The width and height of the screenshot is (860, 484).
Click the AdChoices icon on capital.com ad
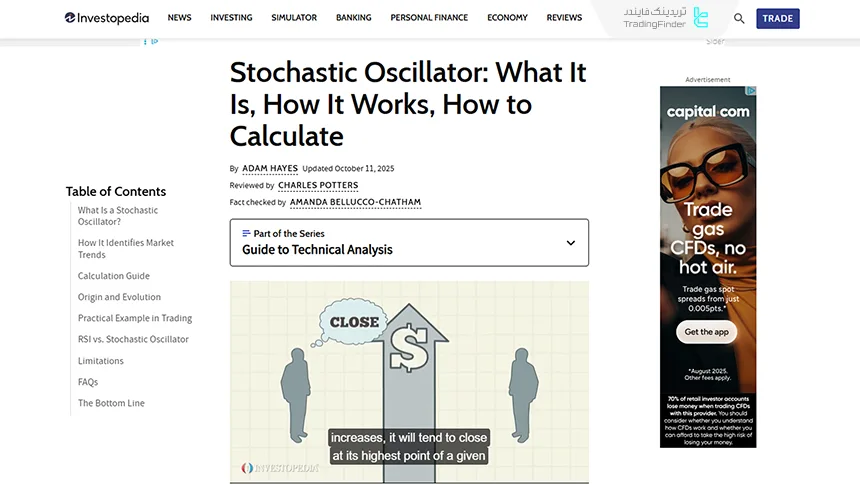(751, 91)
